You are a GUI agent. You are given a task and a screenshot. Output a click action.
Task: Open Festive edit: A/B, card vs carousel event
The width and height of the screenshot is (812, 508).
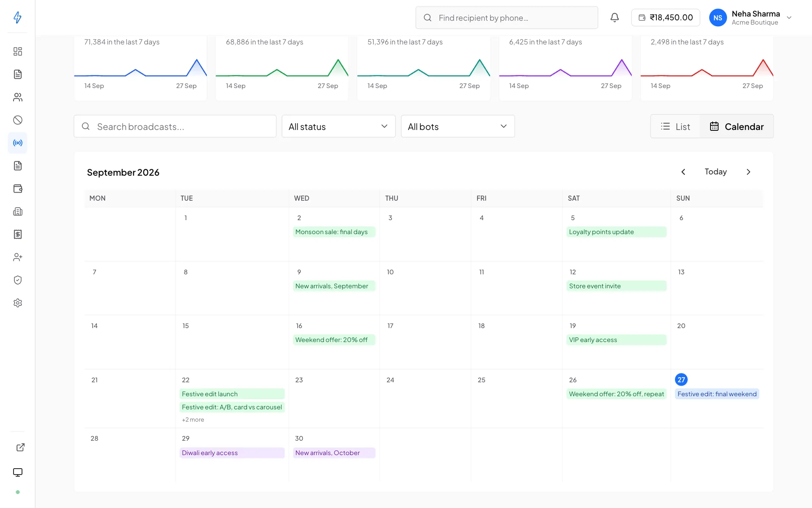click(232, 407)
